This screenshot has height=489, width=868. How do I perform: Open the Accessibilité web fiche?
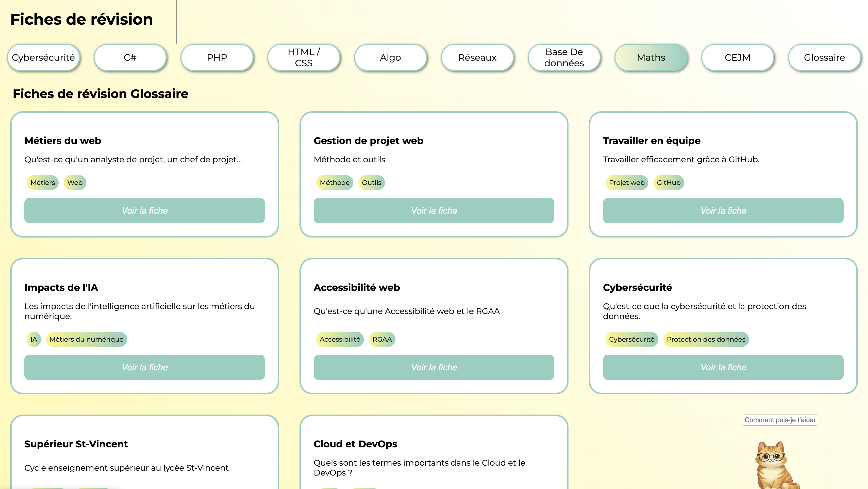point(433,367)
